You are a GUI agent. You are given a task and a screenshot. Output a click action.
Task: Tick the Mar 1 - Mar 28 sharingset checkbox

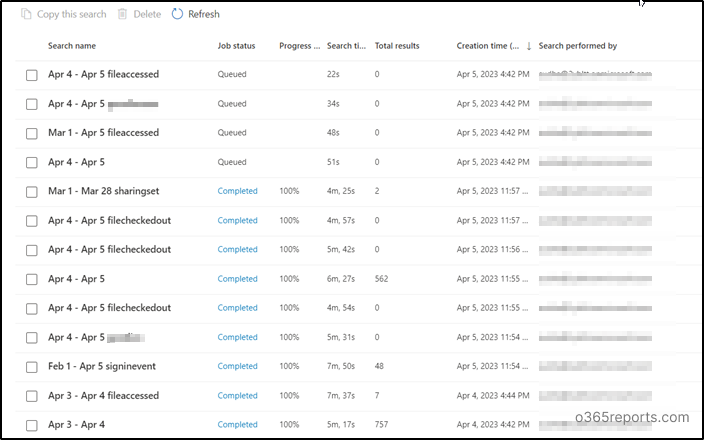31,192
